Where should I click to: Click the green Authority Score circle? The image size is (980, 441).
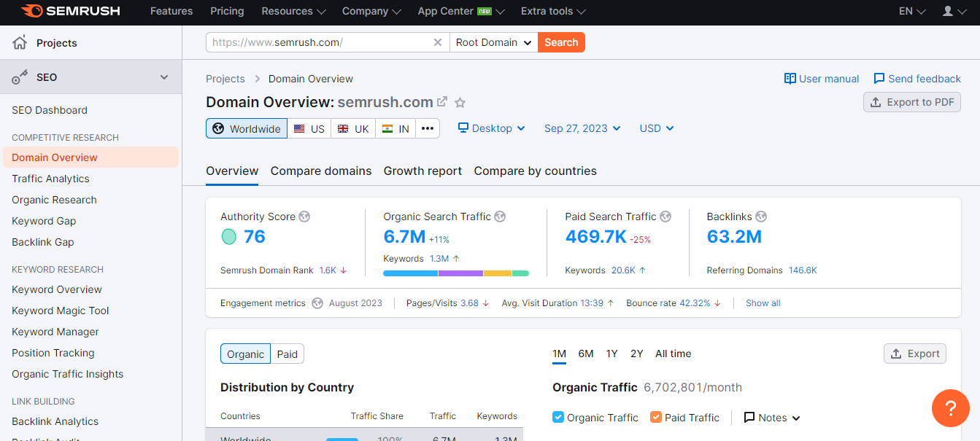click(x=229, y=236)
